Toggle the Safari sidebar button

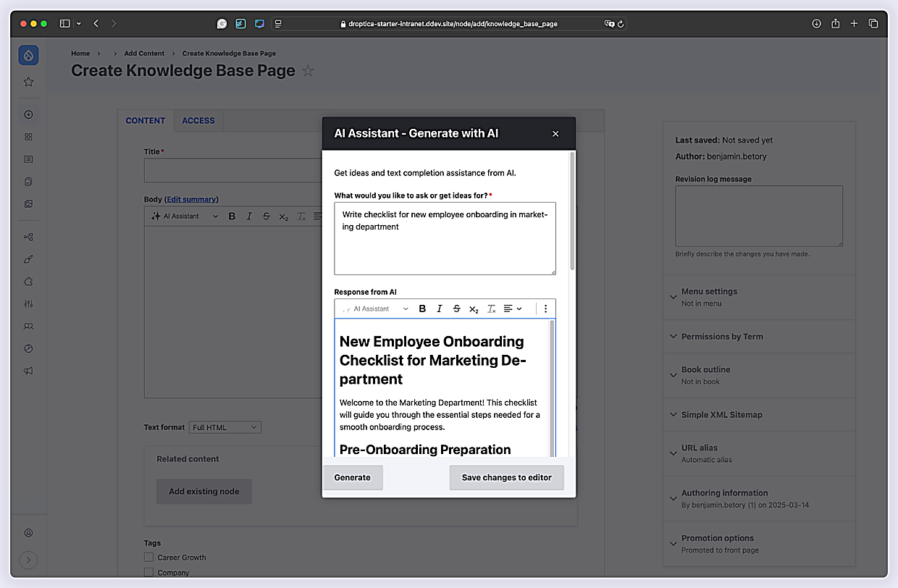(64, 23)
